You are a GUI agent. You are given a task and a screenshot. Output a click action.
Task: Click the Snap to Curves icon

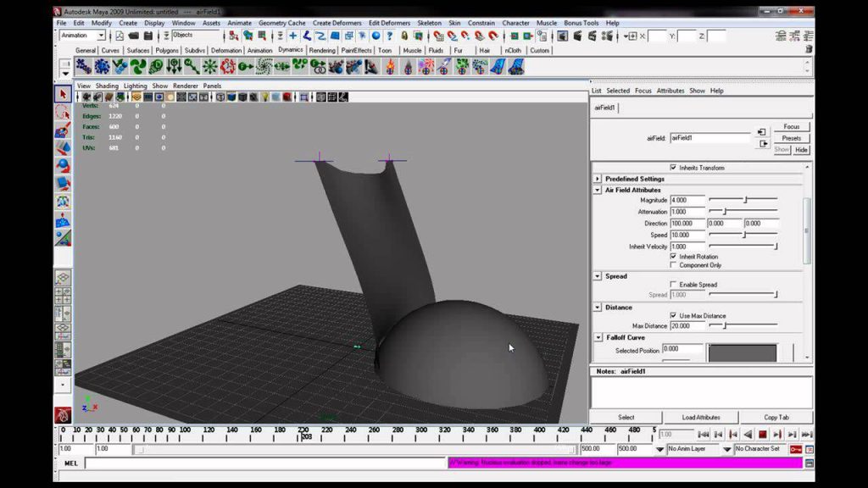click(453, 36)
